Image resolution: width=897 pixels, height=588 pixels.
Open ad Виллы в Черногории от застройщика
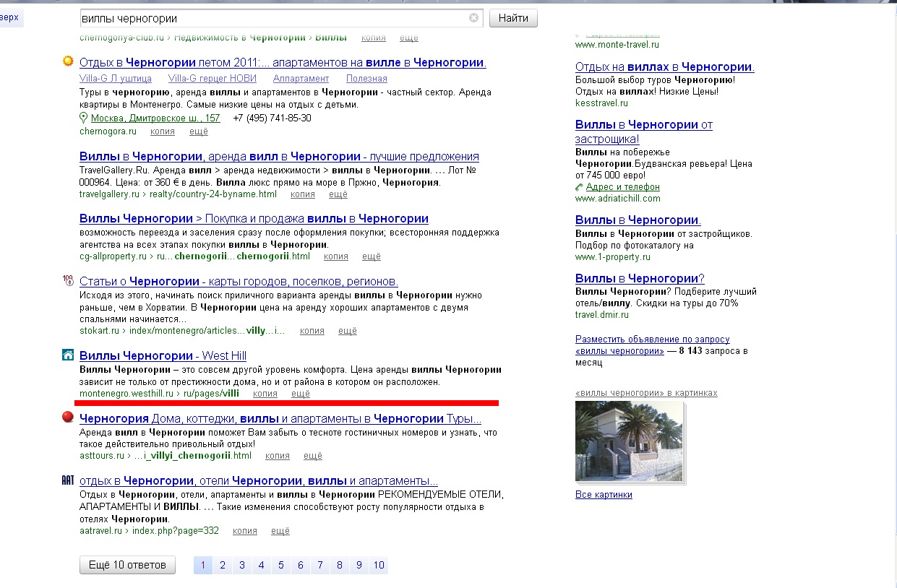pyautogui.click(x=644, y=132)
